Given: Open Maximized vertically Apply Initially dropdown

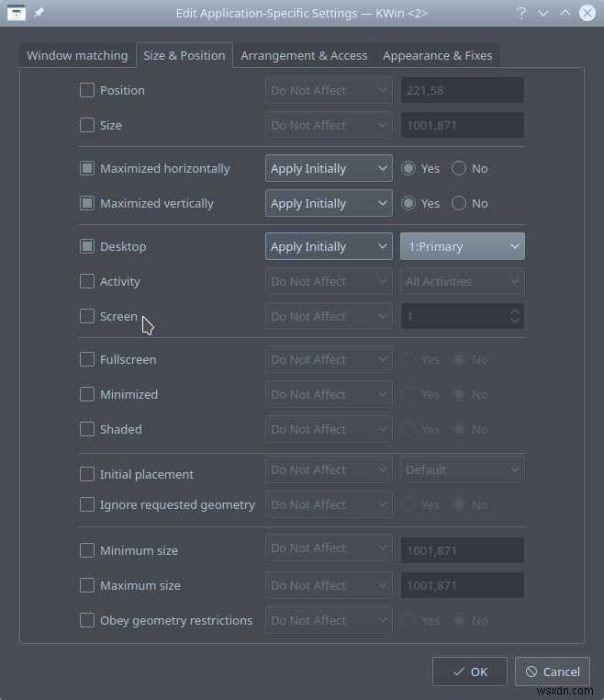Looking at the screenshot, I should click(329, 203).
